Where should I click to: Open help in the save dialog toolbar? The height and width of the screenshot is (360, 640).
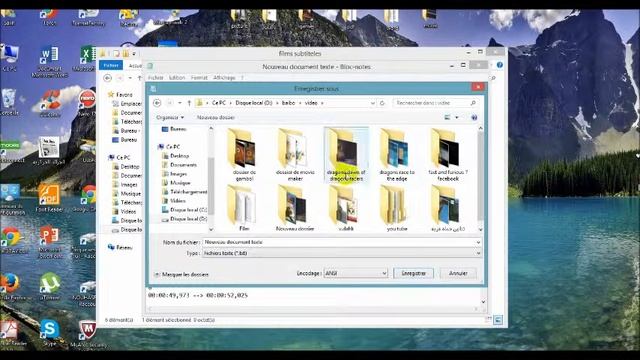click(474, 118)
